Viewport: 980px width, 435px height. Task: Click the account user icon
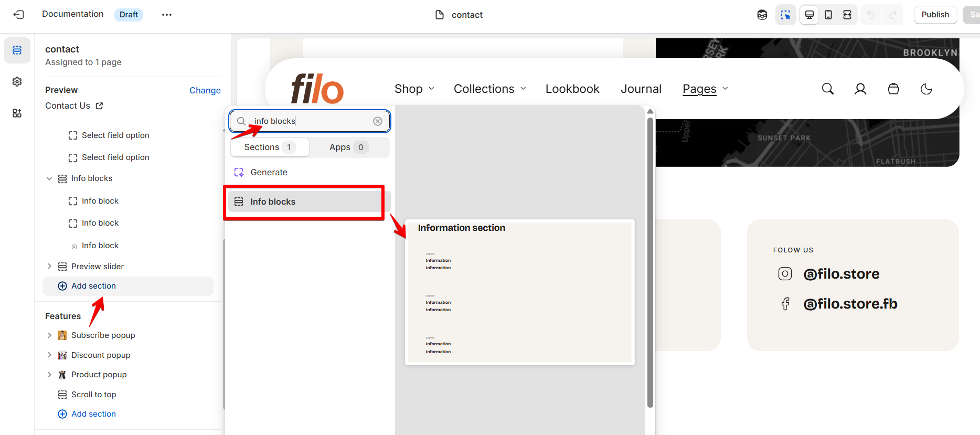point(860,89)
